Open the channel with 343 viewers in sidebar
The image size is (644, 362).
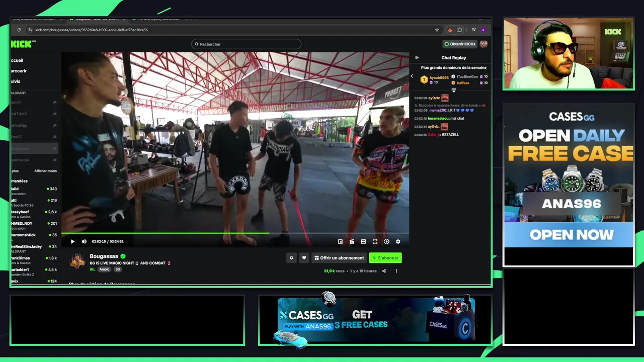[x=34, y=190]
